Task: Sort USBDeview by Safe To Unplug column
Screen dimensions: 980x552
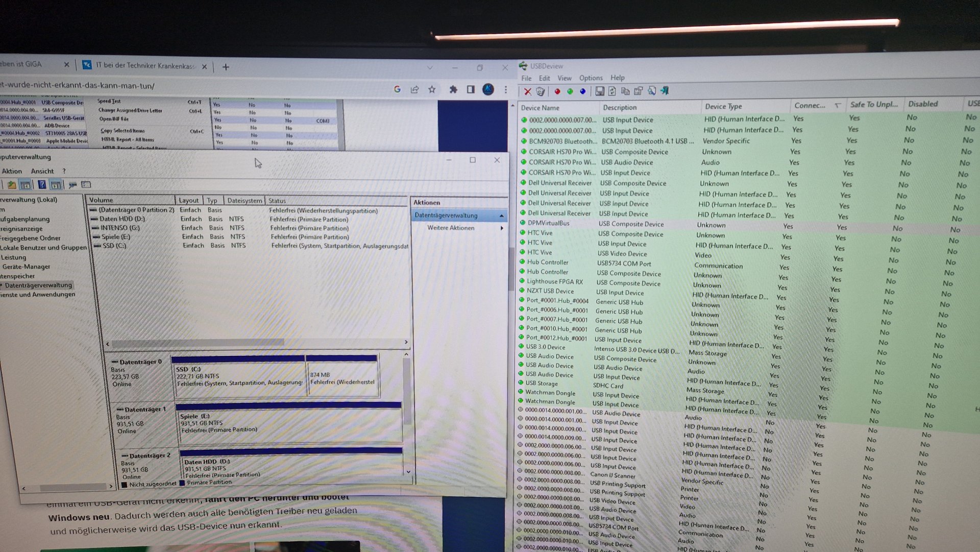Action: pyautogui.click(x=875, y=104)
